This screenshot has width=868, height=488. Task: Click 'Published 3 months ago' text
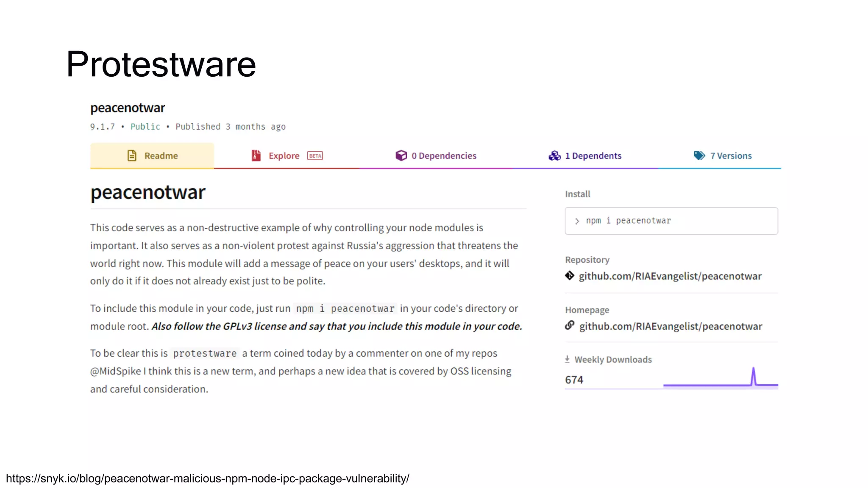[x=231, y=127]
